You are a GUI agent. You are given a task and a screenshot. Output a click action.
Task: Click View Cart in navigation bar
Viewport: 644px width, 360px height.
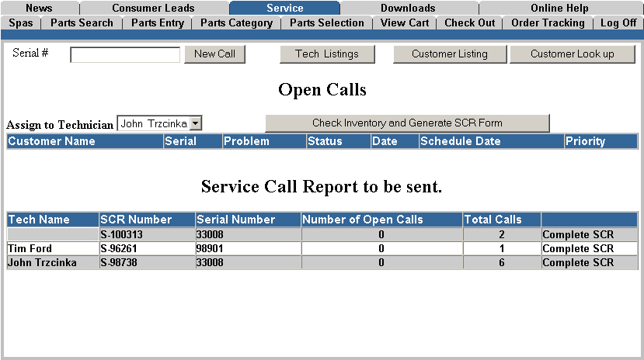pos(405,22)
